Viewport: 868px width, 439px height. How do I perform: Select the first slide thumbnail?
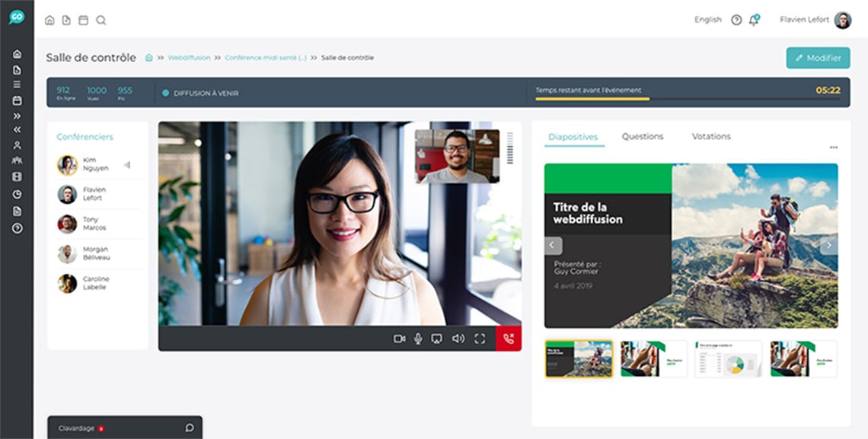click(578, 358)
